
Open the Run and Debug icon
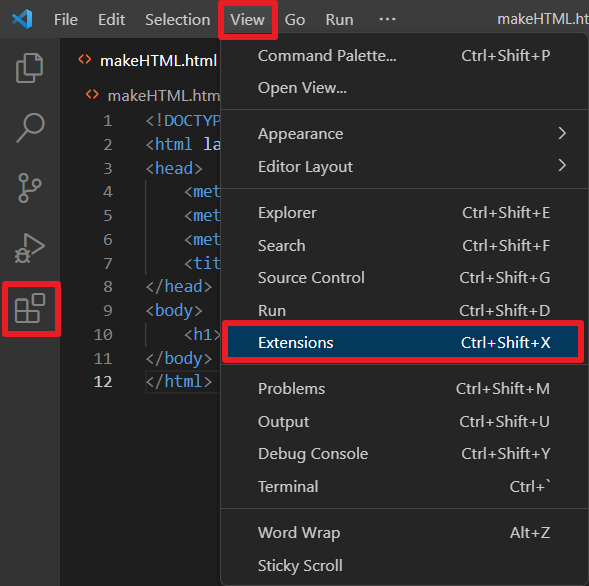point(30,248)
